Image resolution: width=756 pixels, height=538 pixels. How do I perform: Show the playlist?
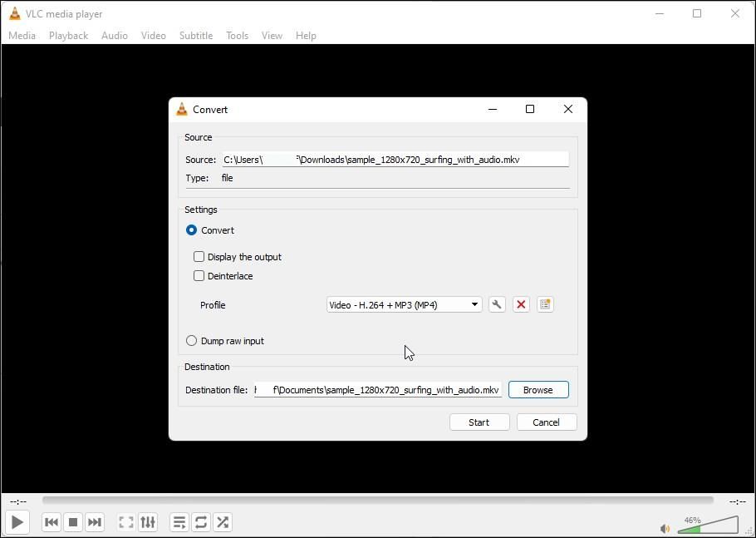pos(179,522)
